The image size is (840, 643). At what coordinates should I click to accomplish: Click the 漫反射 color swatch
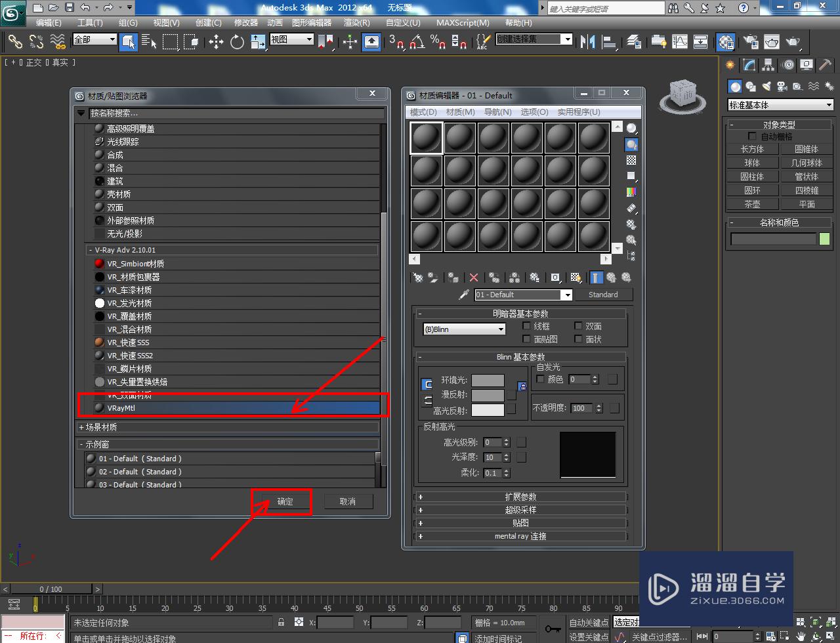click(488, 395)
